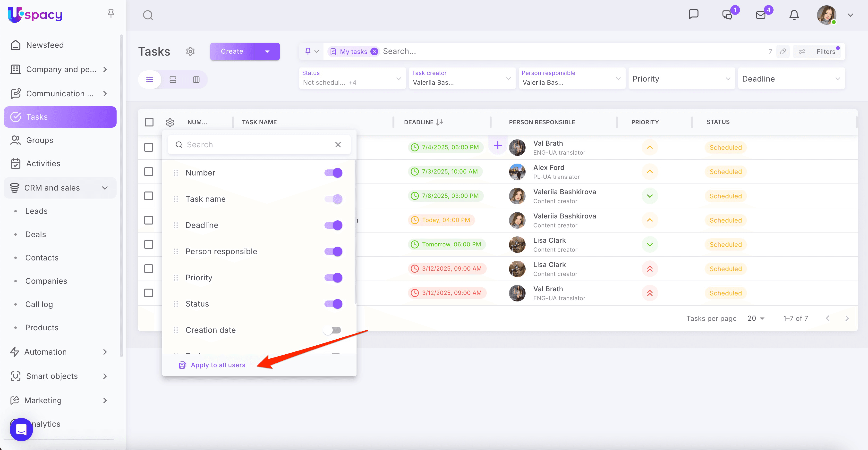Open global search magnifier icon

click(x=148, y=15)
